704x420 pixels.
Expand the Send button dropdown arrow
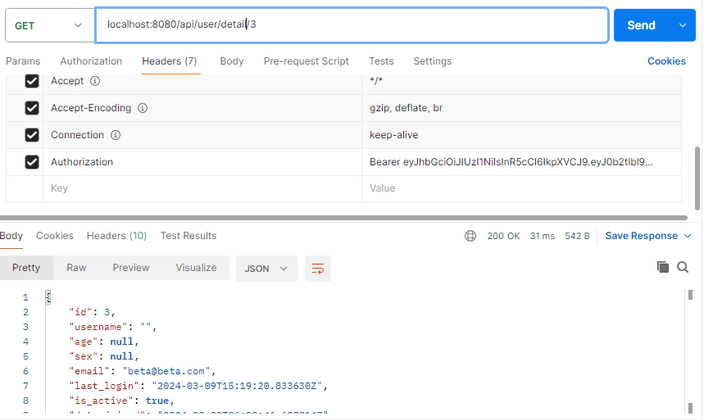click(683, 25)
